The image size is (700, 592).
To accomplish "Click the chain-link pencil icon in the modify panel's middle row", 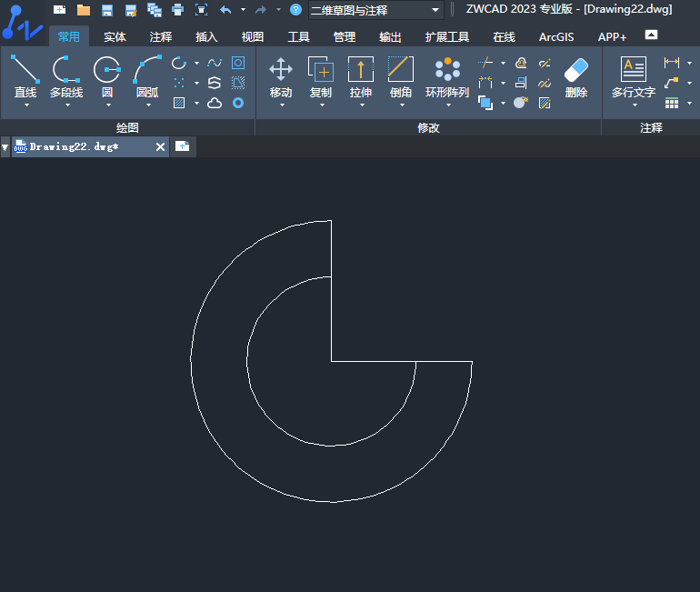I will click(x=545, y=83).
